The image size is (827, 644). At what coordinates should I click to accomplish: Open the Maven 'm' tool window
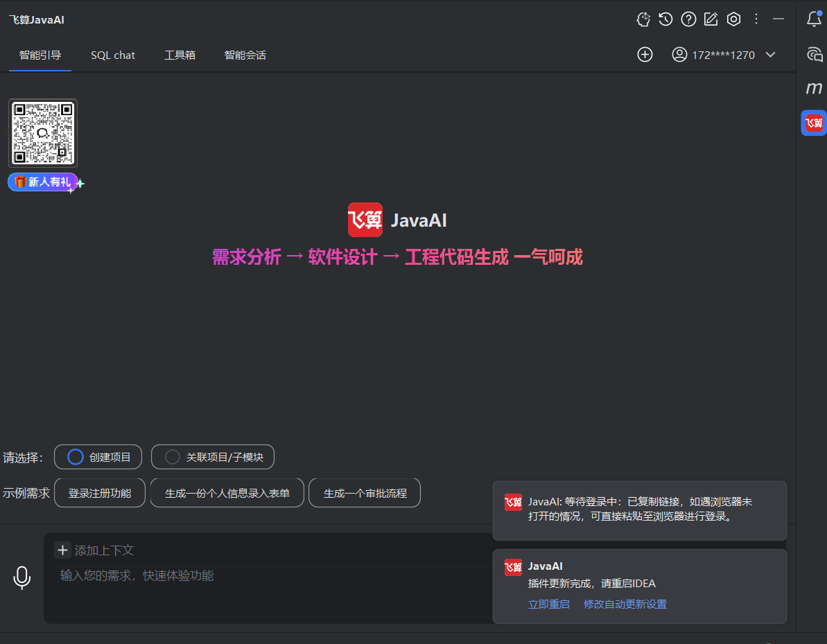point(814,88)
